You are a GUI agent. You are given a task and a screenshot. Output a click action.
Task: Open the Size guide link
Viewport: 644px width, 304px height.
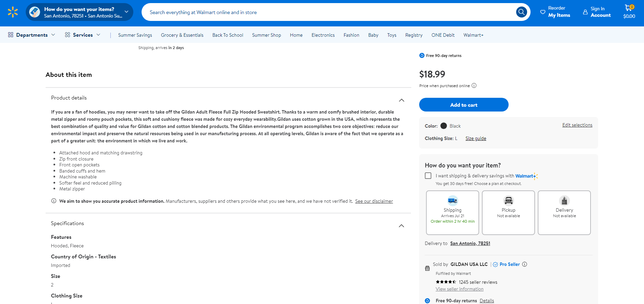pos(476,138)
